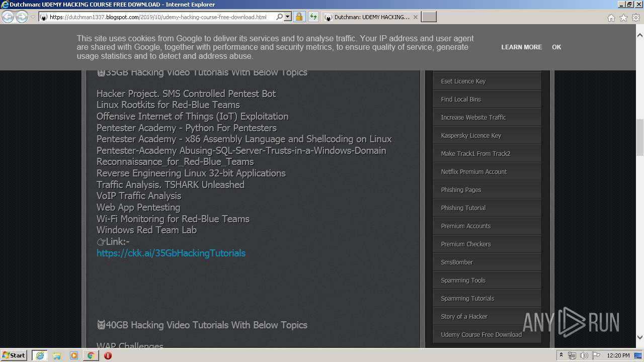Open the Action Center flag icon

pyautogui.click(x=596, y=355)
